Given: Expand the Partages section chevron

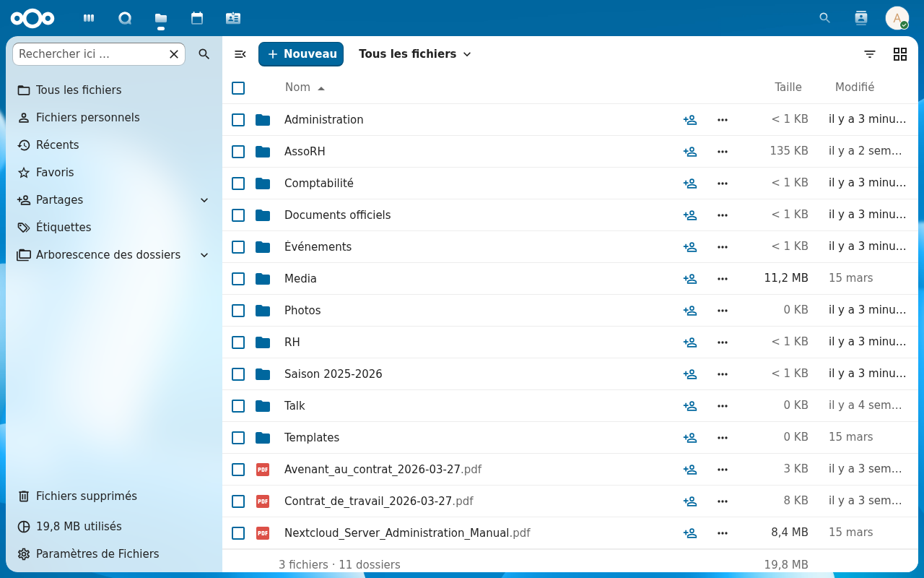Looking at the screenshot, I should (x=204, y=200).
